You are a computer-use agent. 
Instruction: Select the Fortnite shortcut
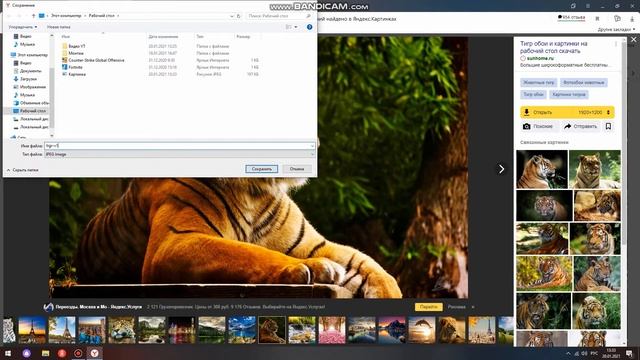click(x=76, y=67)
